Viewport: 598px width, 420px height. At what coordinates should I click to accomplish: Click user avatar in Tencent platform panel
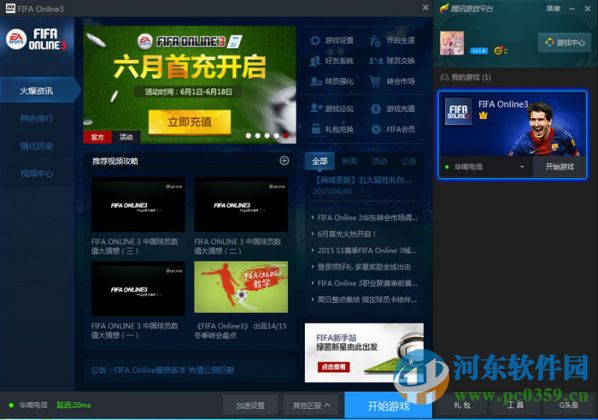click(452, 43)
